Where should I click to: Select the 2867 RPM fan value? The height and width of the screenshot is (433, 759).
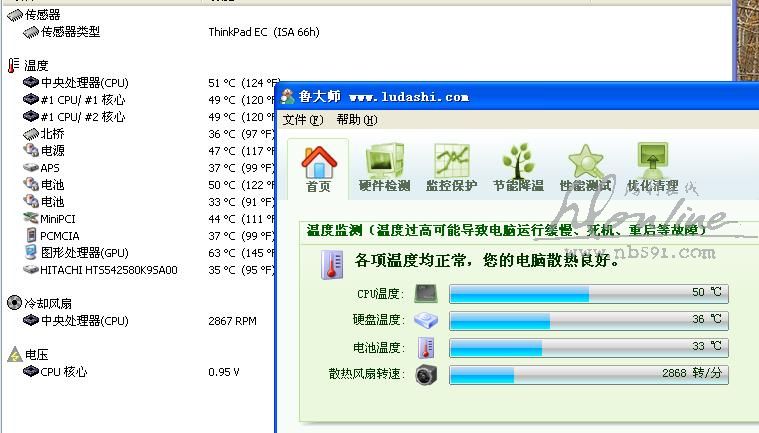(x=232, y=321)
